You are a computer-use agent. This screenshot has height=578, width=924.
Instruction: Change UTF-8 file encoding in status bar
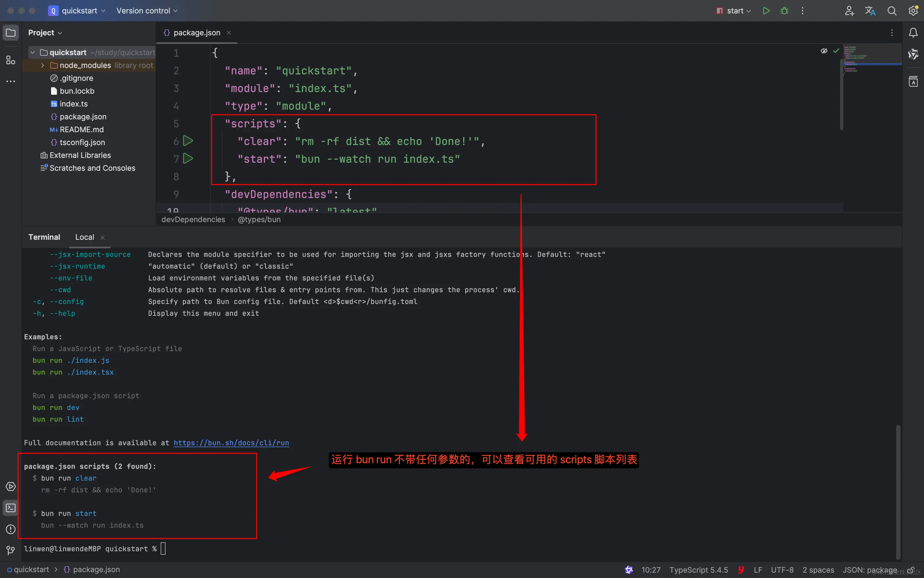pyautogui.click(x=782, y=570)
